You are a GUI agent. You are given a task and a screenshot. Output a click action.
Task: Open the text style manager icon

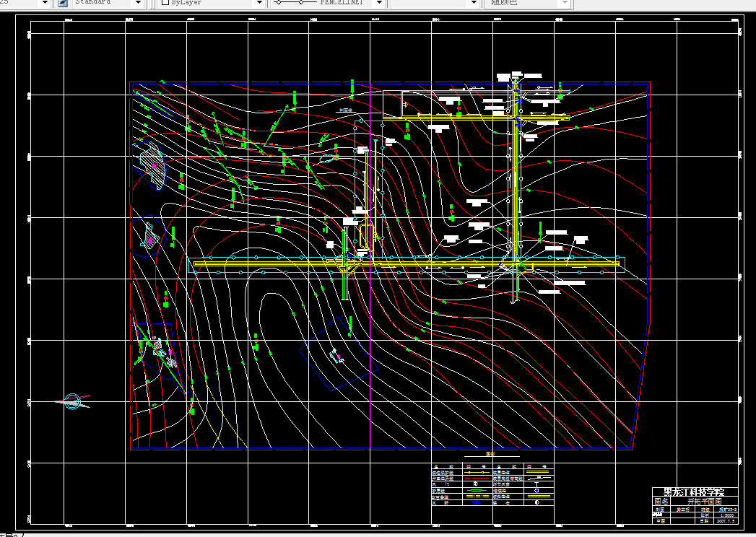(x=63, y=3)
